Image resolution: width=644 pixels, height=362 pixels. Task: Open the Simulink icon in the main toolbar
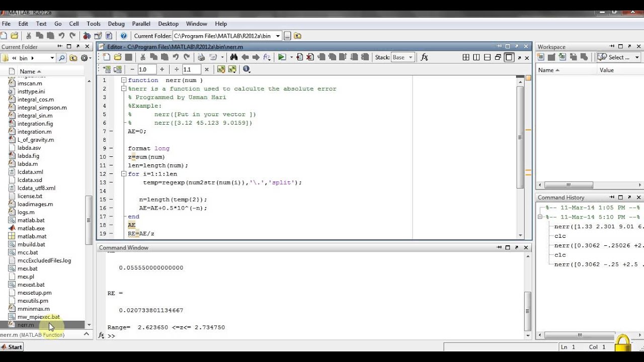pyautogui.click(x=87, y=36)
